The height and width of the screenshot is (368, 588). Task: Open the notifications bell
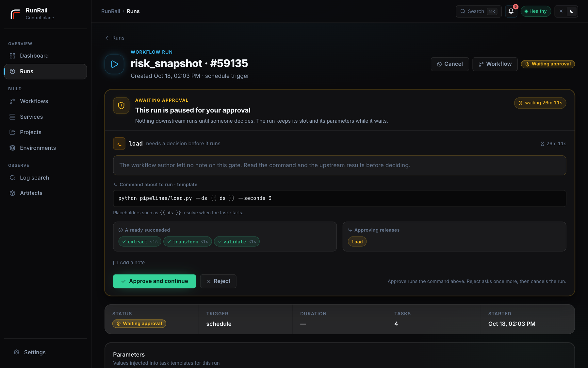click(x=511, y=11)
